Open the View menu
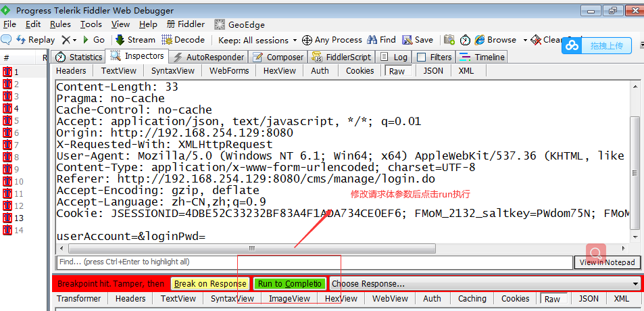 click(x=120, y=24)
